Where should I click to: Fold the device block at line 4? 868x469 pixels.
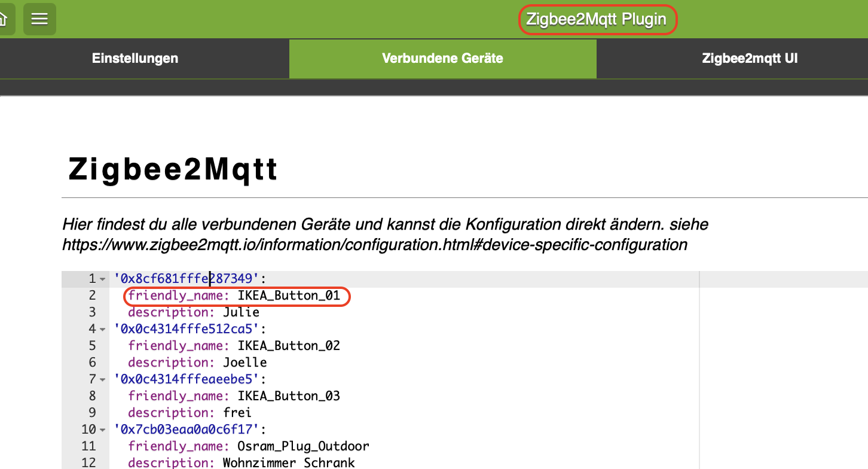tap(102, 329)
